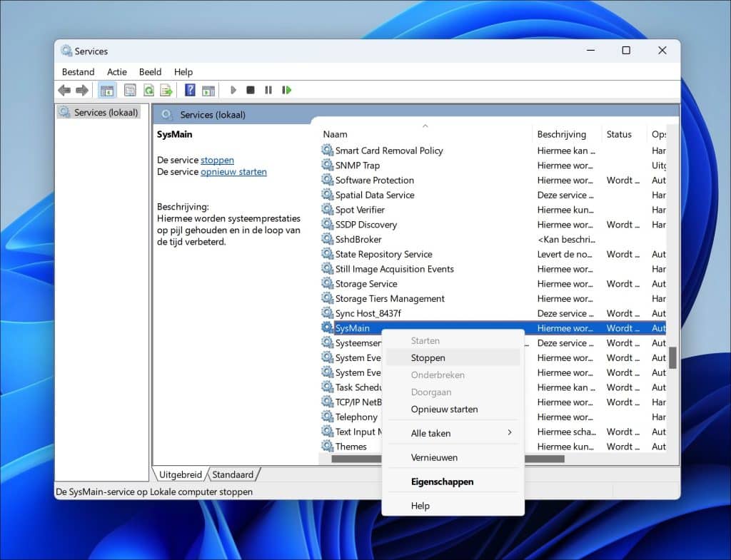Select the SysMain service row
The width and height of the screenshot is (731, 560).
click(493, 328)
